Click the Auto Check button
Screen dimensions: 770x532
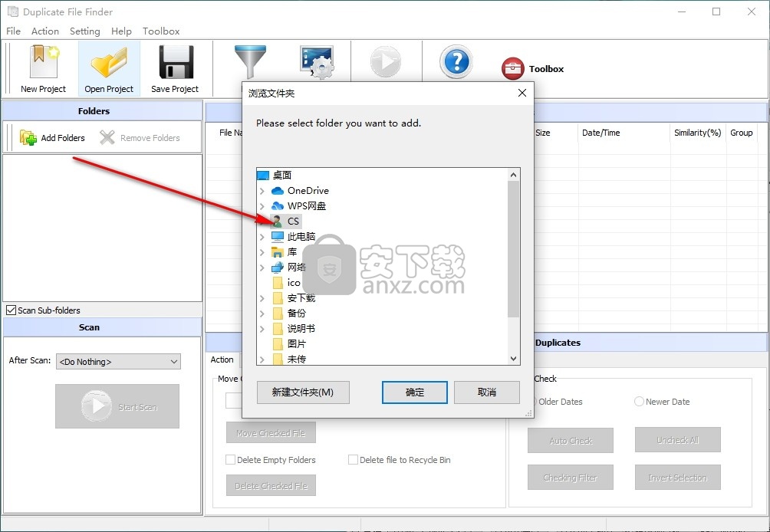point(571,440)
